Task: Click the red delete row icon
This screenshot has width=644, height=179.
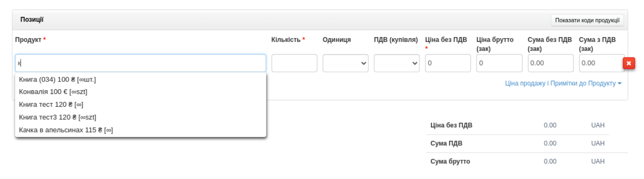Action: click(x=628, y=63)
